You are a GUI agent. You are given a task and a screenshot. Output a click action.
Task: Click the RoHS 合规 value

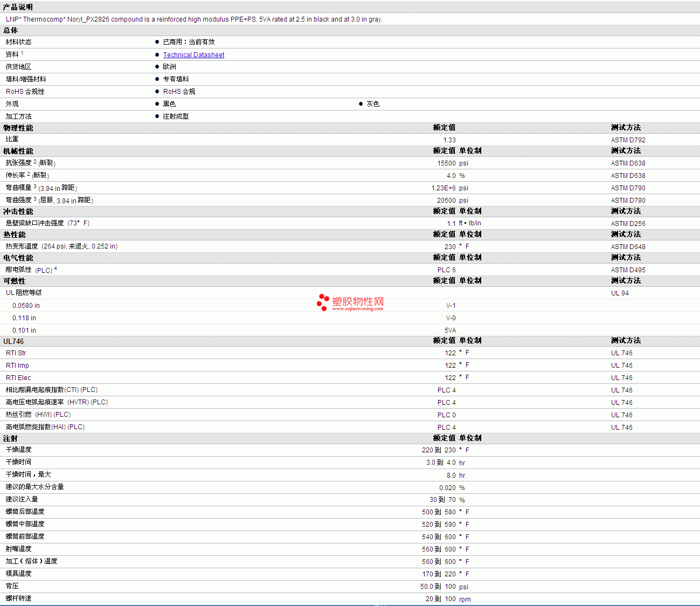[x=179, y=92]
